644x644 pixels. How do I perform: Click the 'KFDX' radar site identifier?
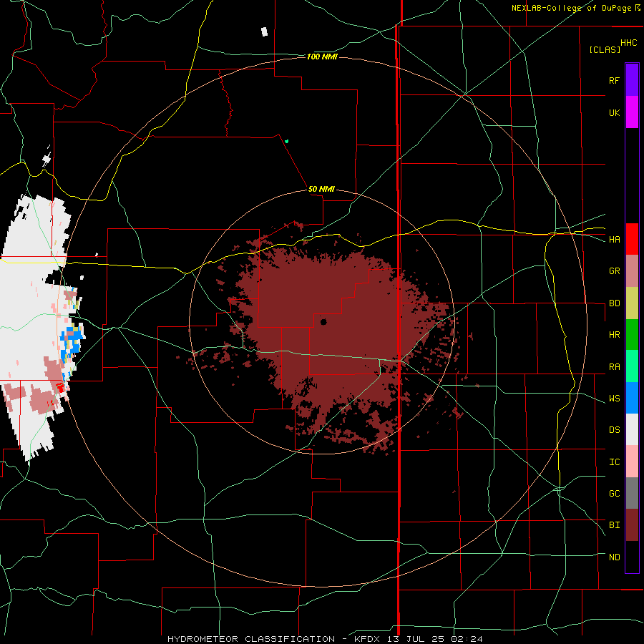[368, 639]
